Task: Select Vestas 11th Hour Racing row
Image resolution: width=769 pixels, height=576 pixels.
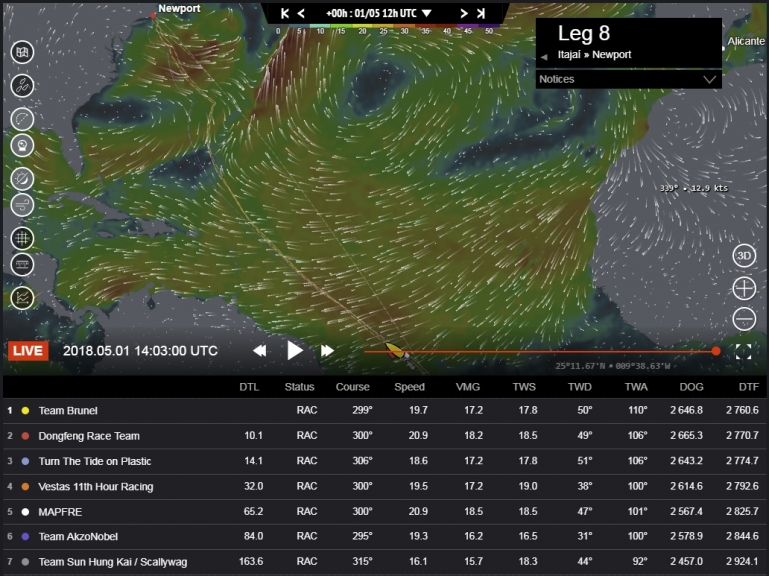Action: (384, 487)
